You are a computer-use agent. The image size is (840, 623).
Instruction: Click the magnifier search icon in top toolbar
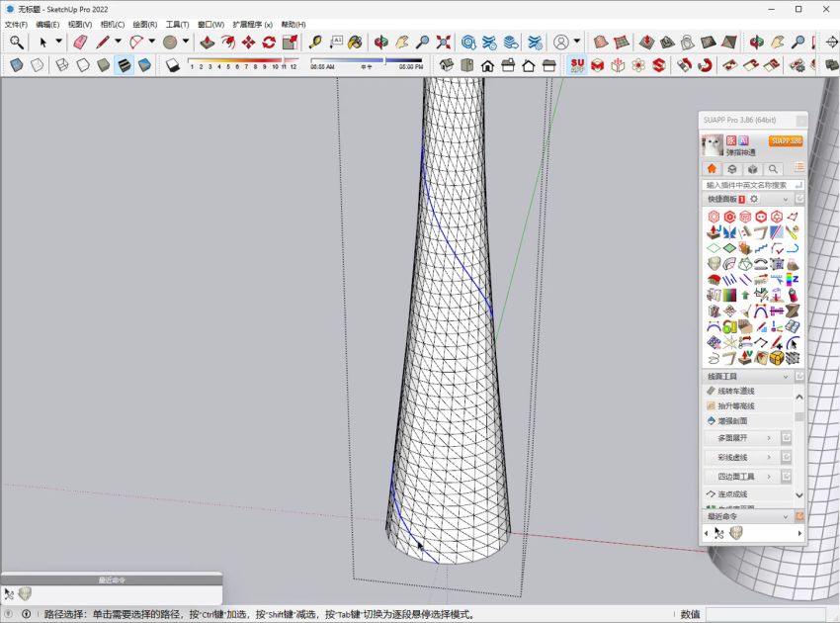pyautogui.click(x=17, y=42)
